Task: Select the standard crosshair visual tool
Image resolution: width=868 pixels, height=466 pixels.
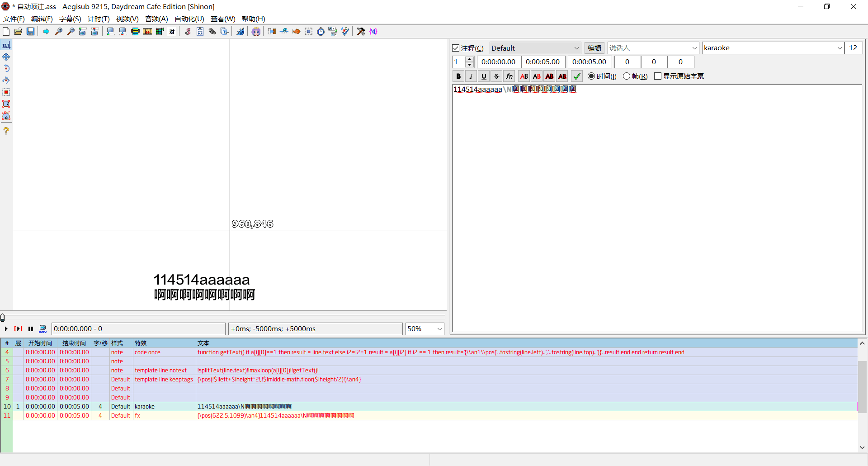Action: tap(6, 45)
